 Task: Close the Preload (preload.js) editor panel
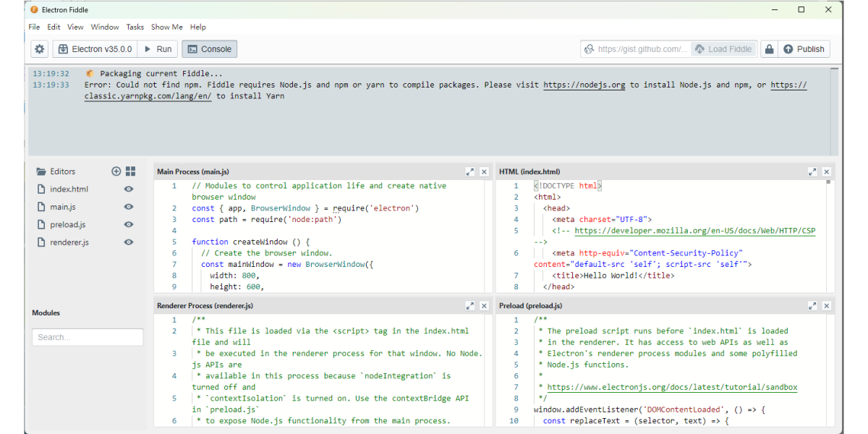827,306
